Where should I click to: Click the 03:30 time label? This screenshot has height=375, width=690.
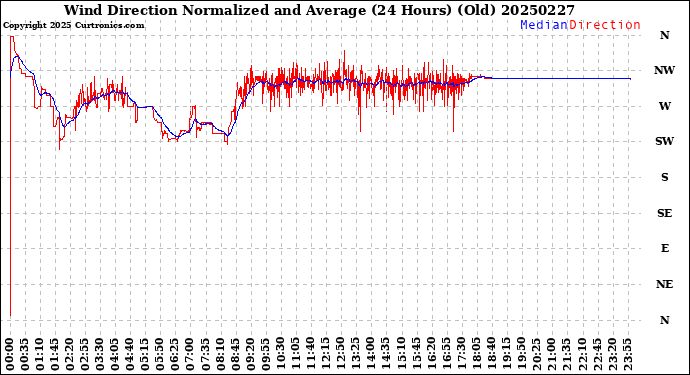[100, 354]
